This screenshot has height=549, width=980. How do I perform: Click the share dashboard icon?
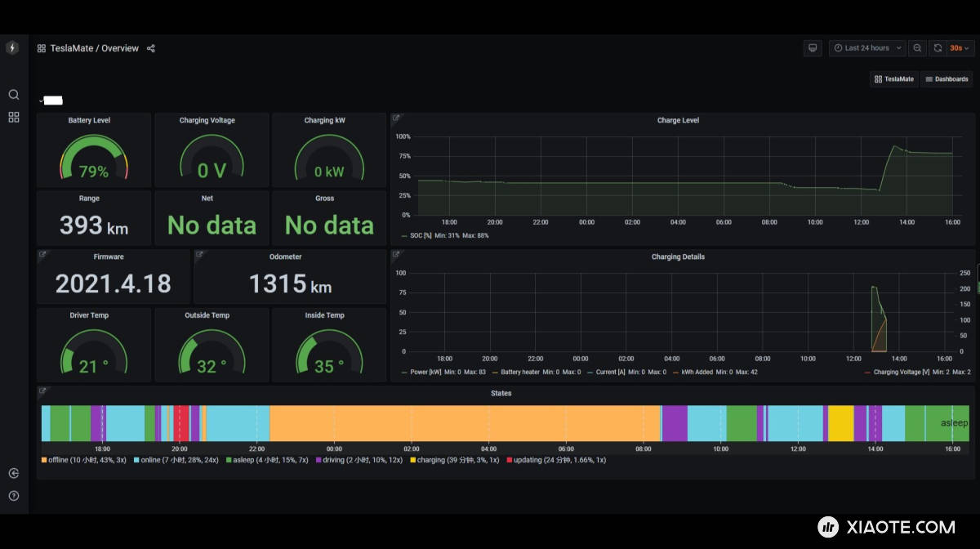click(151, 48)
